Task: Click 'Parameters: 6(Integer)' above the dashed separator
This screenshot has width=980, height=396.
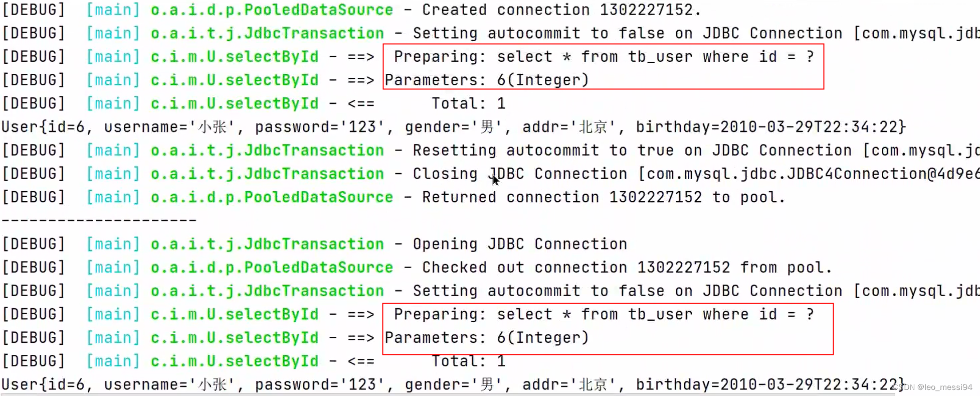Action: point(487,80)
